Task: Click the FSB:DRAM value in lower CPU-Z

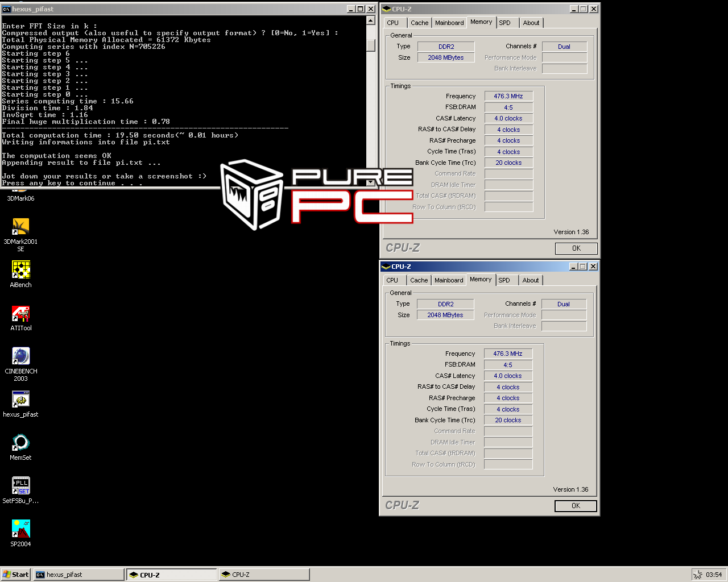Action: [x=508, y=365]
